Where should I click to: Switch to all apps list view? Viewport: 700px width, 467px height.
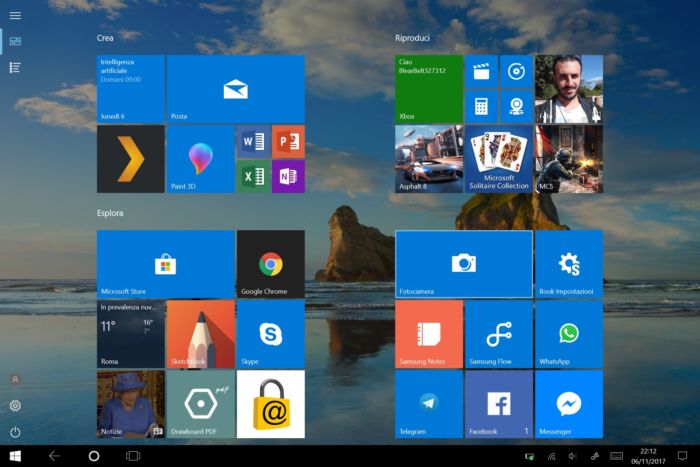(x=15, y=67)
